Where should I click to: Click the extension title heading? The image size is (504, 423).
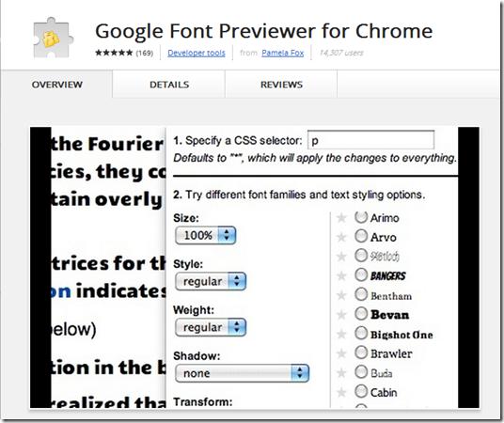coord(264,31)
